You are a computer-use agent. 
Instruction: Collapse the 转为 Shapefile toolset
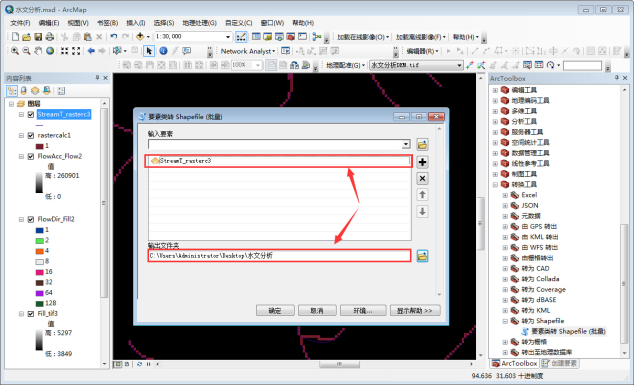(505, 321)
